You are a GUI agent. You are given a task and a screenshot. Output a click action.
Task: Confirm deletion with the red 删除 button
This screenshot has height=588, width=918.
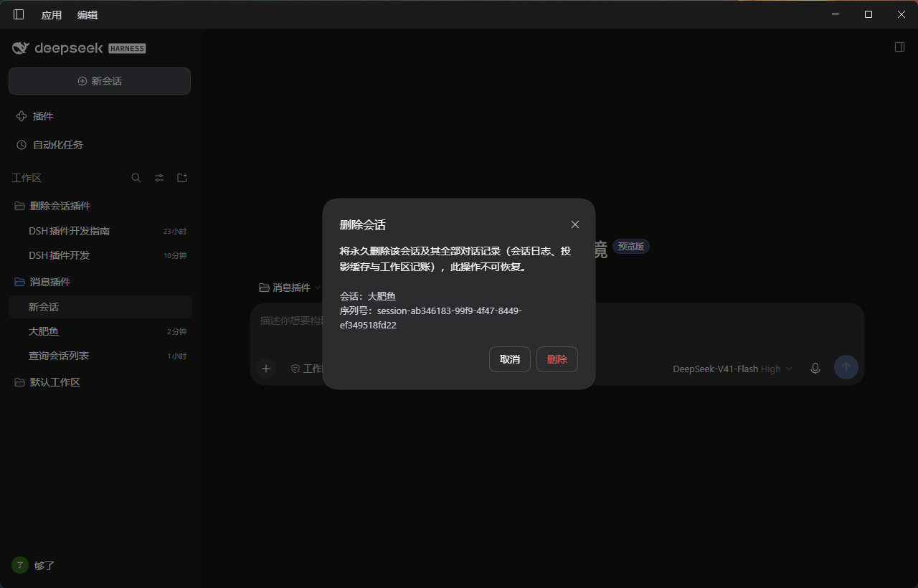[x=557, y=359]
